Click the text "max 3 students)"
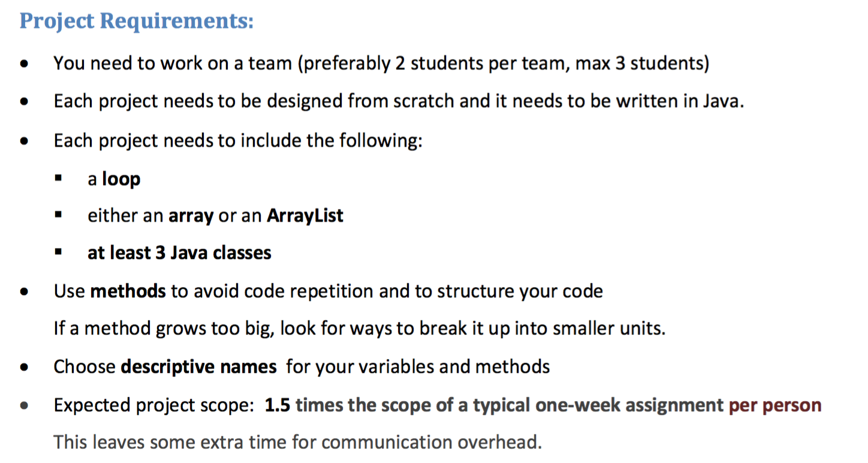The image size is (868, 463). coord(642,62)
